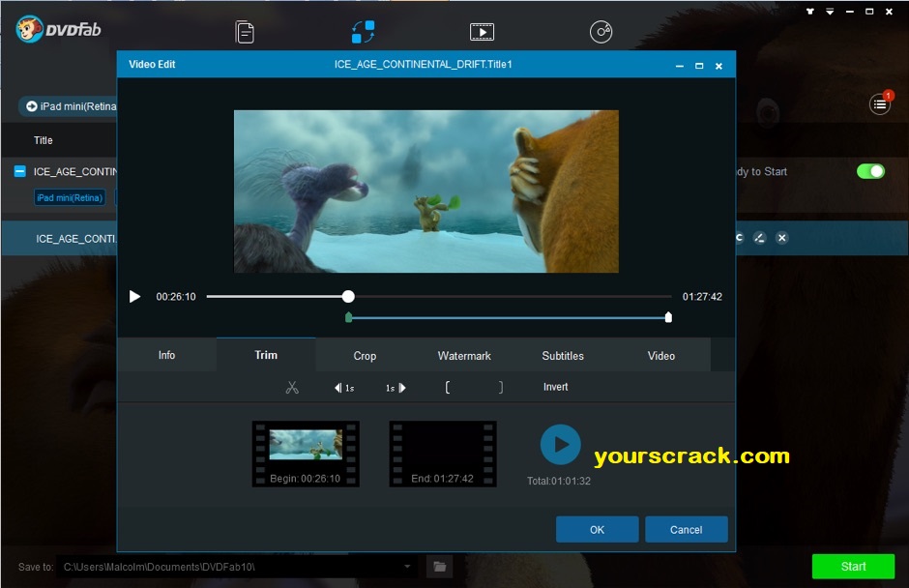Open the task queue list icon

click(x=880, y=104)
